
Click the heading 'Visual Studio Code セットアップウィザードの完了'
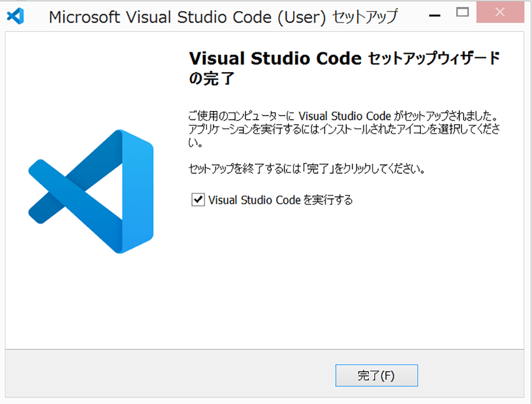(344, 68)
